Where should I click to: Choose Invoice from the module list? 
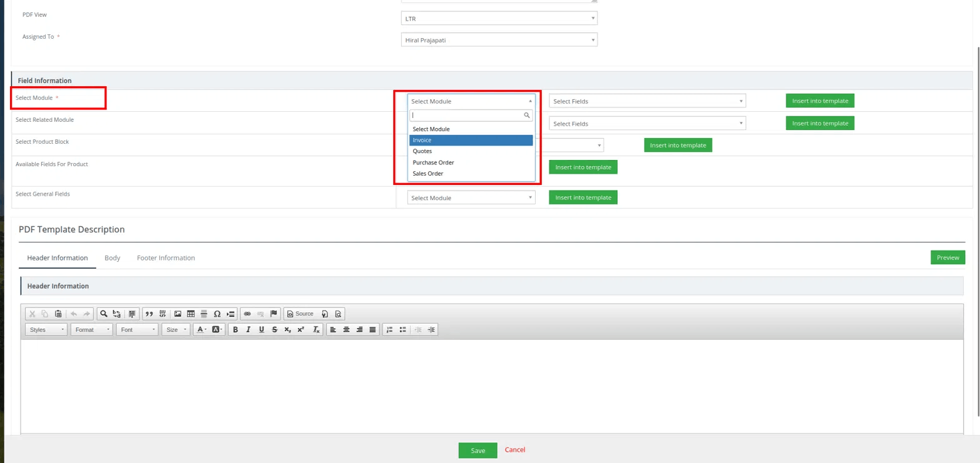coord(471,140)
